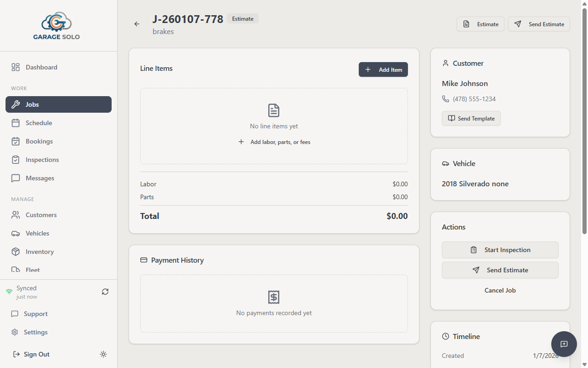
Task: Click customer name Mike Johnson
Action: click(x=465, y=83)
